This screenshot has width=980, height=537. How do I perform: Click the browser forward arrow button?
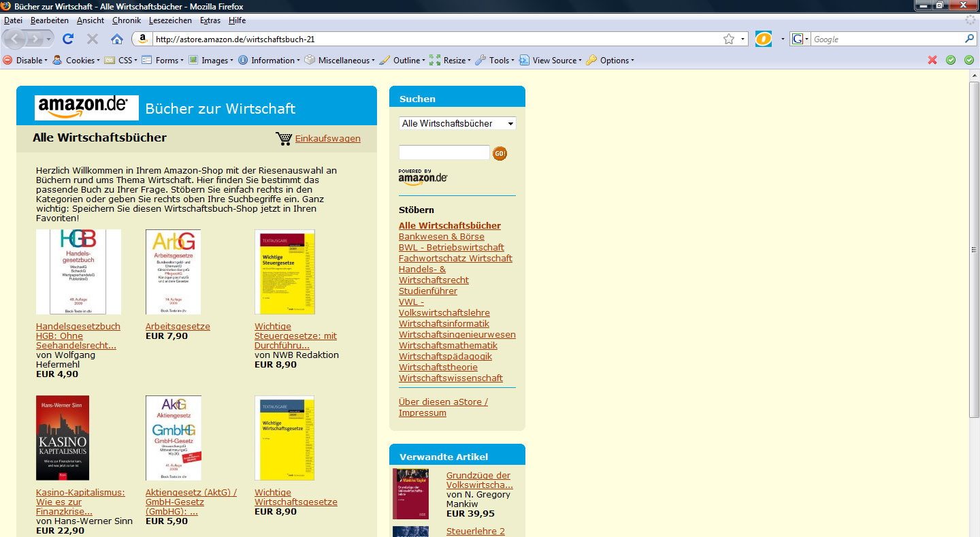click(x=36, y=39)
